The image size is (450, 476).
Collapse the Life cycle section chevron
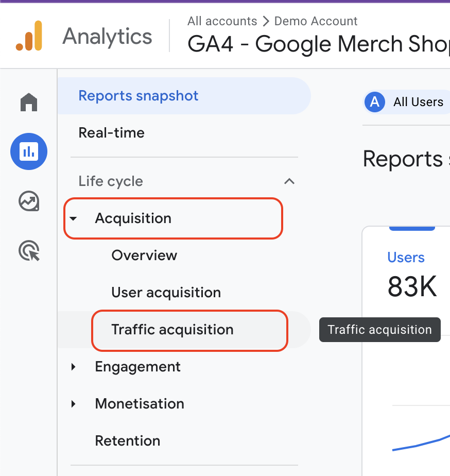coord(289,181)
